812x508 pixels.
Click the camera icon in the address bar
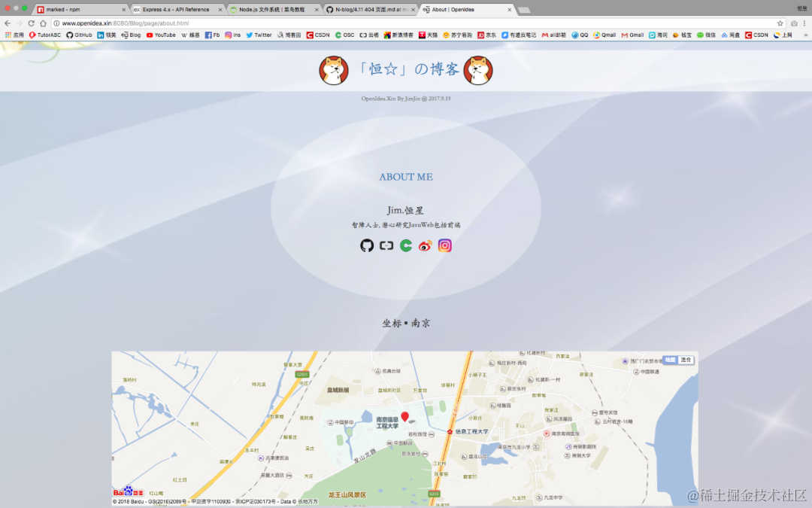coord(794,23)
